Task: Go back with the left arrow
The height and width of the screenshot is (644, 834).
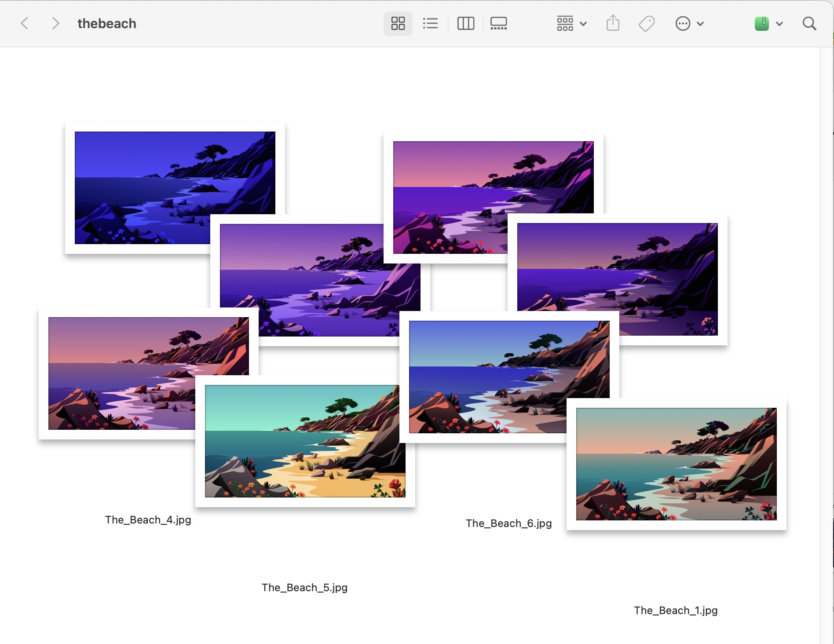Action: point(25,23)
